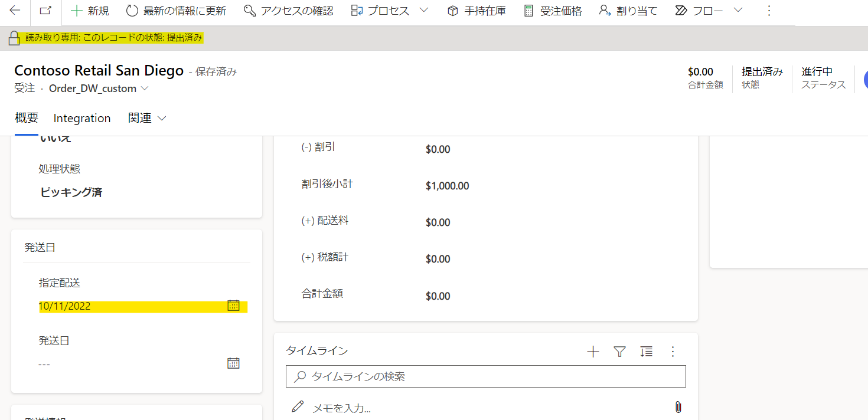Open timeline more options menu
868x420 pixels.
pyautogui.click(x=673, y=352)
